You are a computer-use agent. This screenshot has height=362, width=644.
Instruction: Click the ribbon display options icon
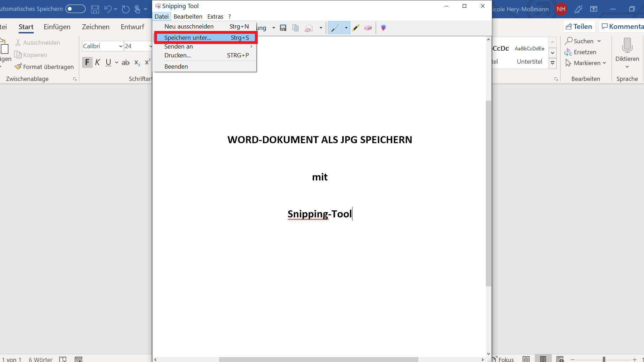(x=594, y=9)
